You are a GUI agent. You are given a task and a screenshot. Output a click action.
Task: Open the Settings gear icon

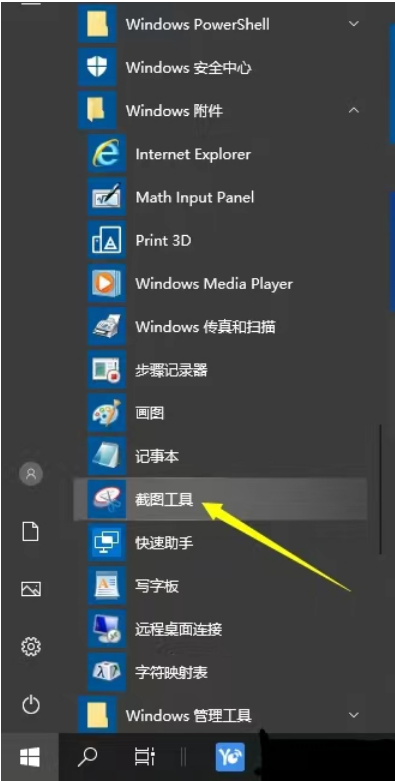31,647
